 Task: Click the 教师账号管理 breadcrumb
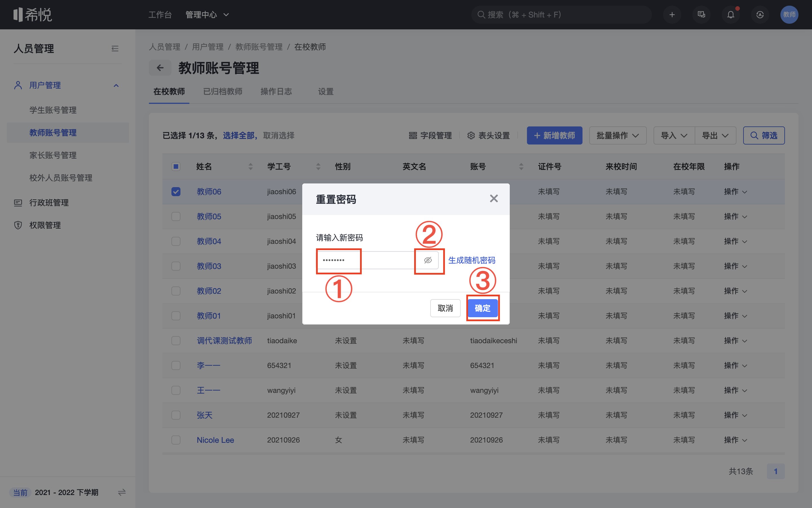click(x=259, y=47)
